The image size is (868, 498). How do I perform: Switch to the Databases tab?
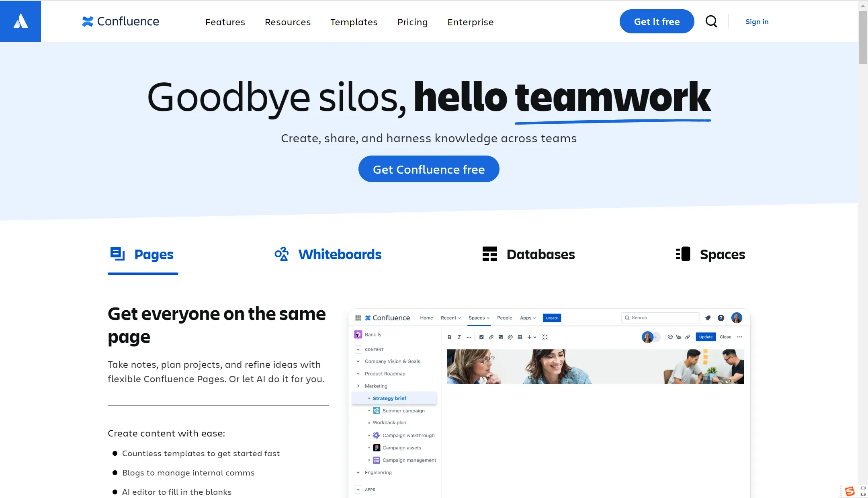click(x=528, y=254)
